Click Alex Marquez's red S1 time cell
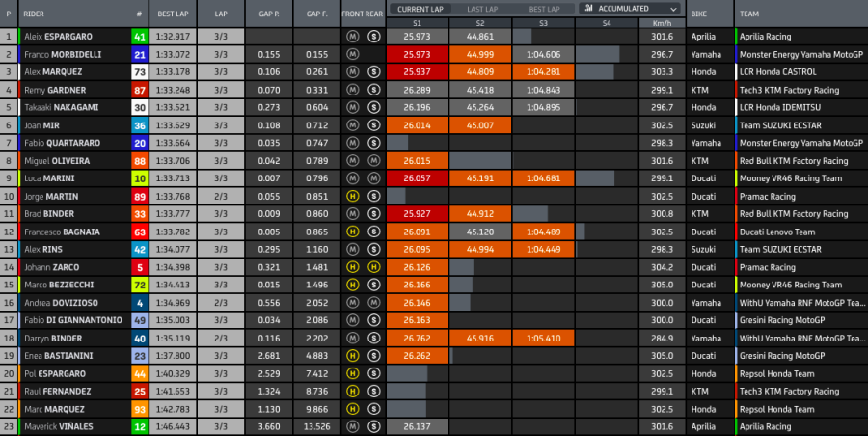Image resolution: width=868 pixels, height=436 pixels. coord(417,71)
